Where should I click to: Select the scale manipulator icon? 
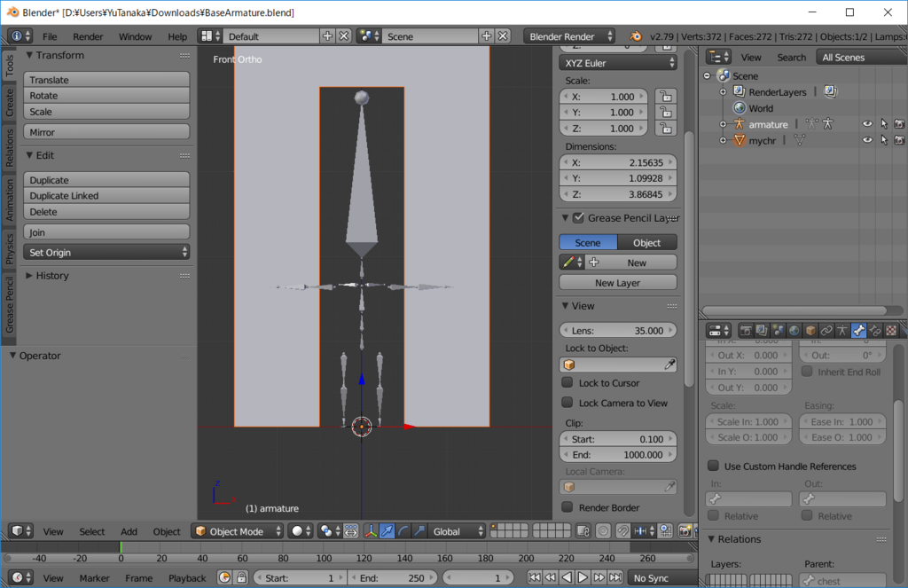[x=419, y=531]
